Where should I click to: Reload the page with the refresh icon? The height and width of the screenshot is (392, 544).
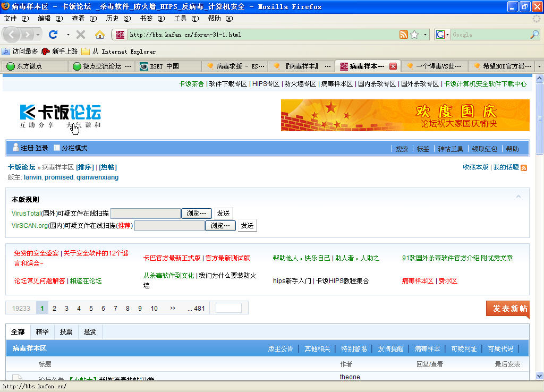pyautogui.click(x=53, y=35)
